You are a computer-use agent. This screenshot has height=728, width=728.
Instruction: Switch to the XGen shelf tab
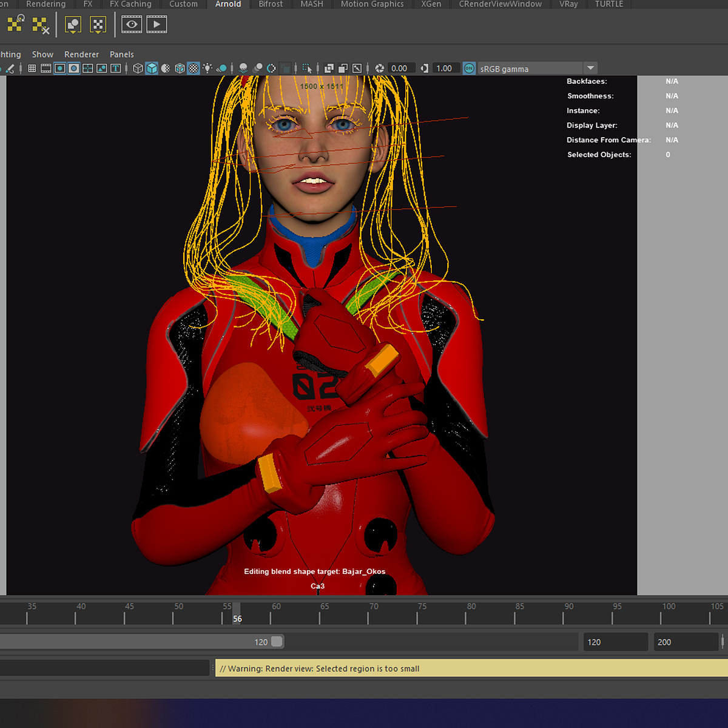pos(431,4)
